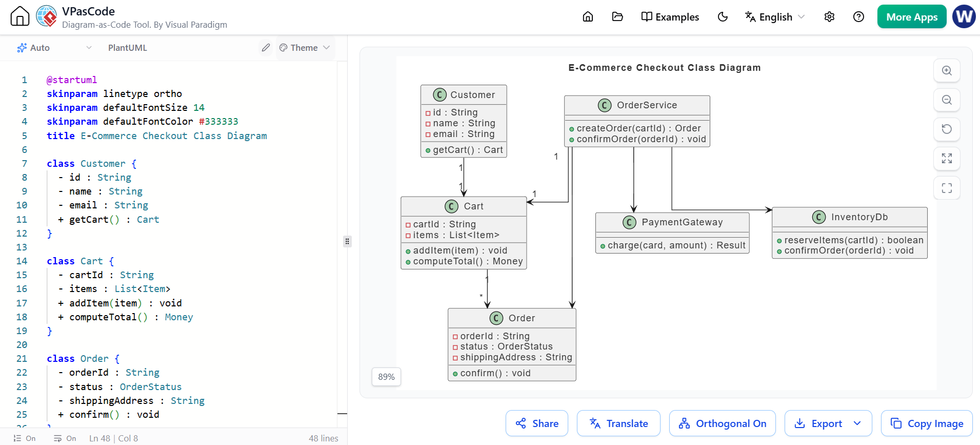Screen dimensions: 980x445
Task: Go to home via the top navigation house icon
Action: 588,17
